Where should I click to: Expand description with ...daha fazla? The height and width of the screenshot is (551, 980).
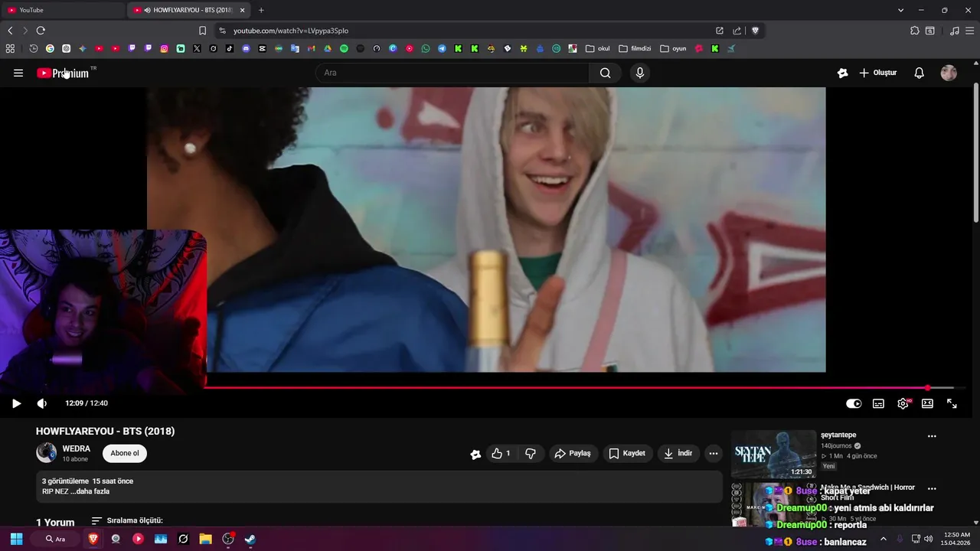click(90, 491)
